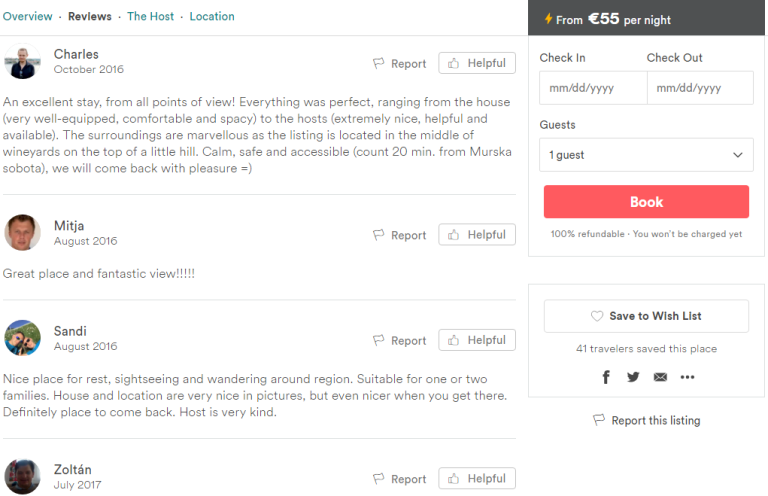768x496 pixels.
Task: Share listing by email envelope icon
Action: (660, 377)
